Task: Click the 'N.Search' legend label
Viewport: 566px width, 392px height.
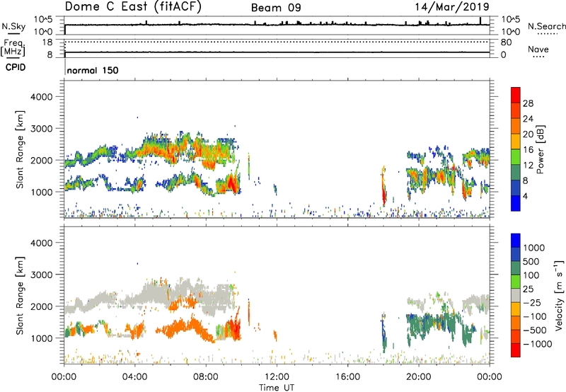Action: click(x=546, y=26)
